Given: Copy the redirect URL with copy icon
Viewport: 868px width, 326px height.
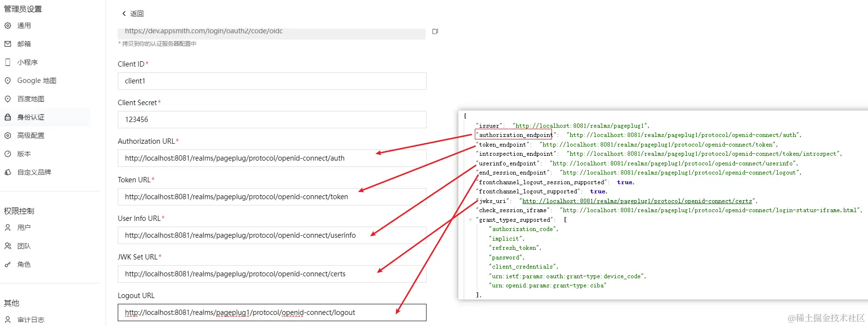Looking at the screenshot, I should (x=435, y=31).
